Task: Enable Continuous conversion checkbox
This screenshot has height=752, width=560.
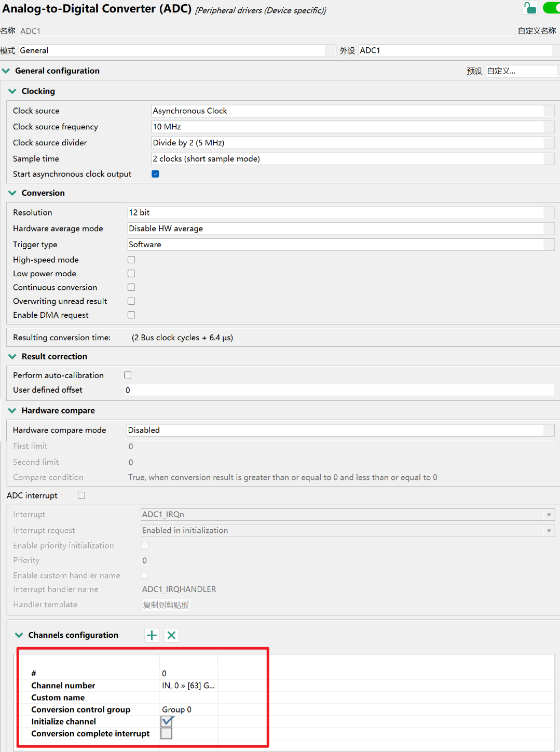Action: click(x=131, y=287)
